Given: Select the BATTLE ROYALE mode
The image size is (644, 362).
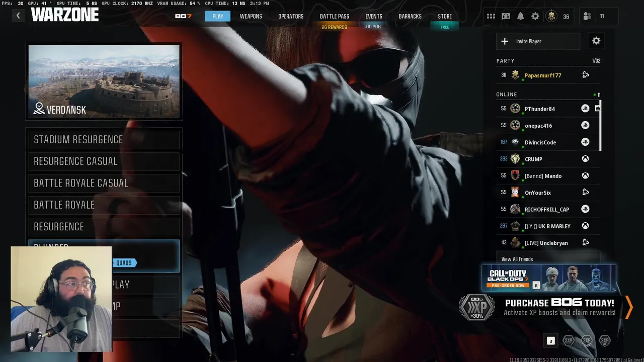Looking at the screenshot, I should point(104,205).
